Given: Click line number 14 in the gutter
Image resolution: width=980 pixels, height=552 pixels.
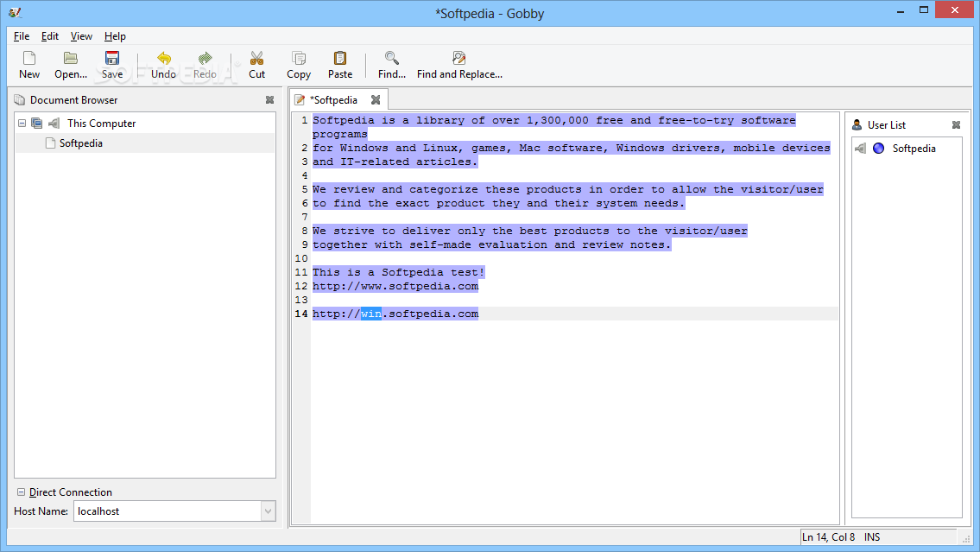Looking at the screenshot, I should coord(301,314).
